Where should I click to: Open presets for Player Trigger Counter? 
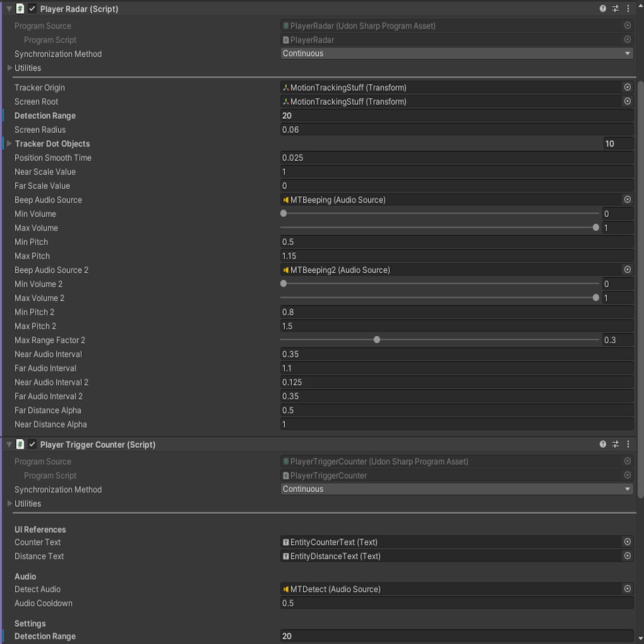615,444
